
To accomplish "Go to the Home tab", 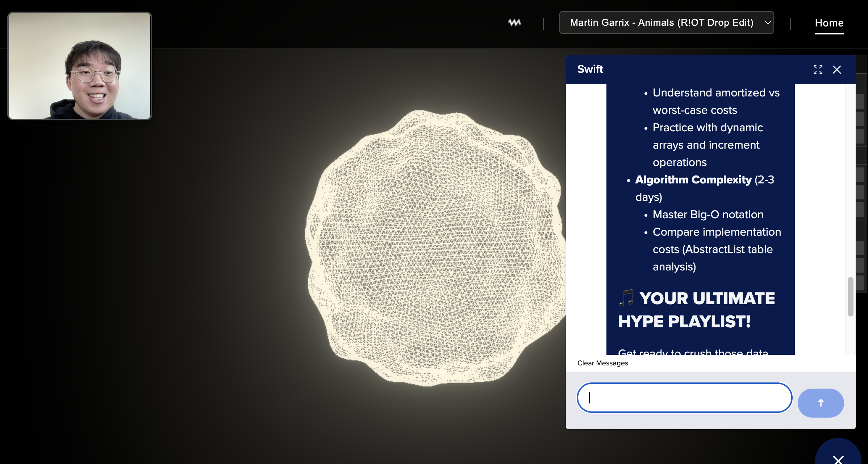I will tap(829, 23).
